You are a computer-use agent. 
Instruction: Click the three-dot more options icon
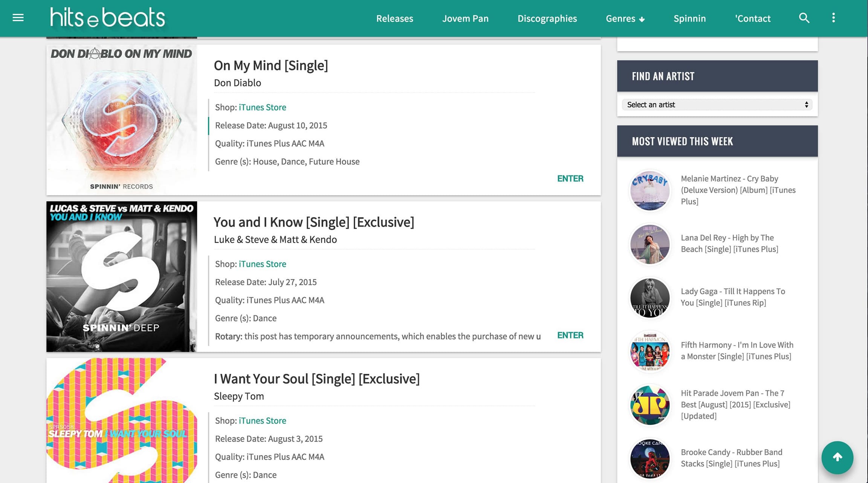[833, 18]
